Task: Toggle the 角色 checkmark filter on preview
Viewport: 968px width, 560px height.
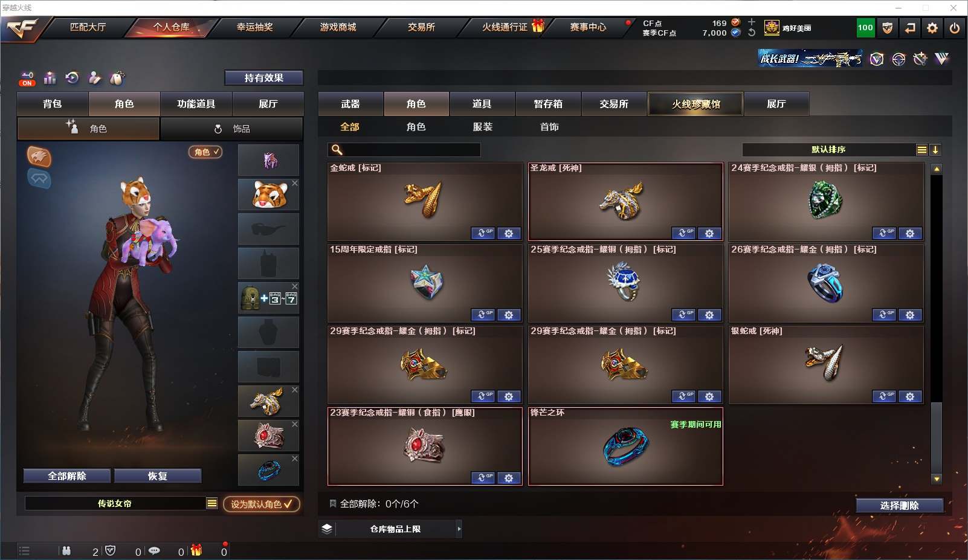Action: click(x=205, y=152)
